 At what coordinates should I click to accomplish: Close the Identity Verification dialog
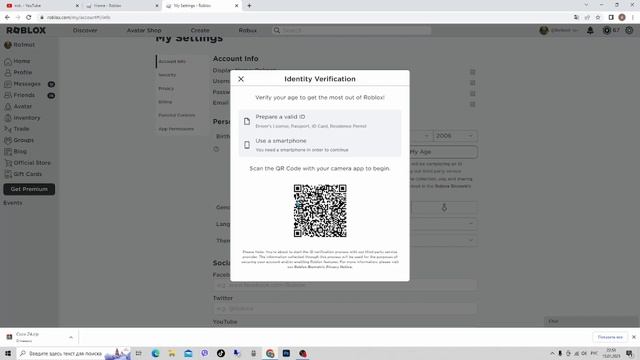241,79
